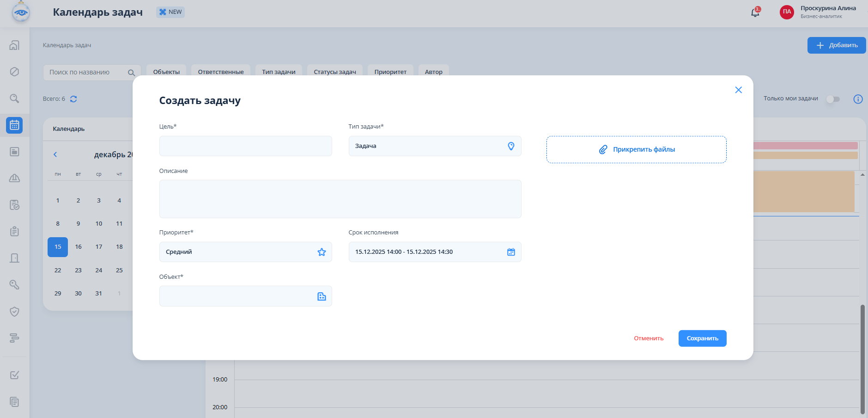Click the shield check sidebar icon
The height and width of the screenshot is (418, 868).
[14, 312]
